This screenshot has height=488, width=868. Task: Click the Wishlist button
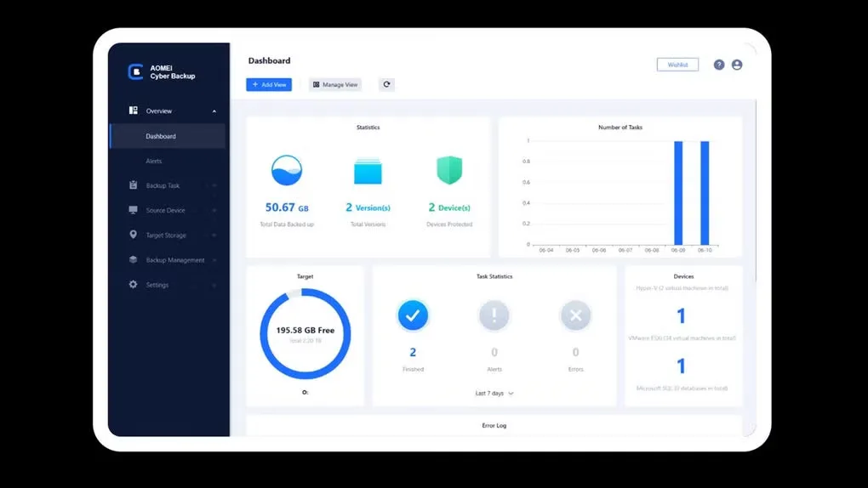(x=677, y=65)
